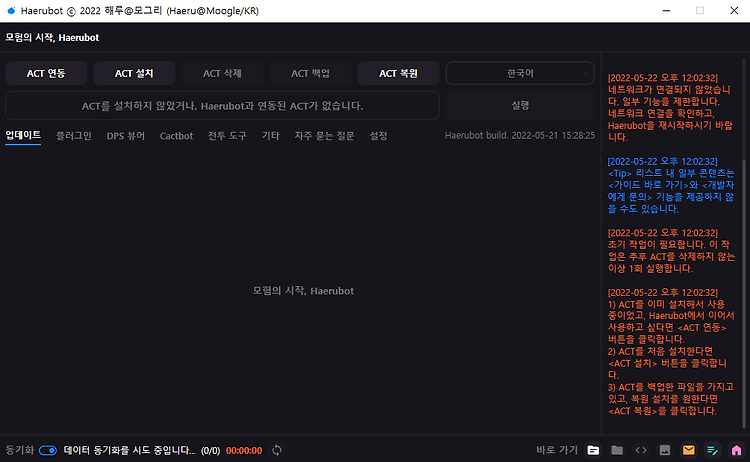Click the ACT 연동 button
This screenshot has height=462, width=750.
tap(46, 73)
